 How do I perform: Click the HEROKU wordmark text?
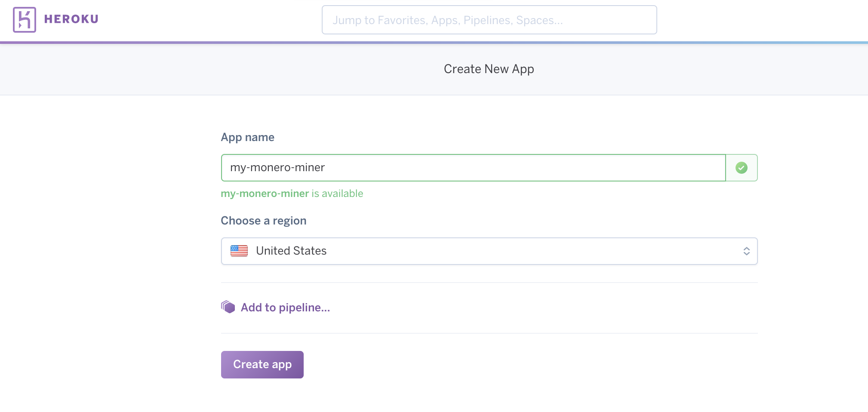pos(71,19)
